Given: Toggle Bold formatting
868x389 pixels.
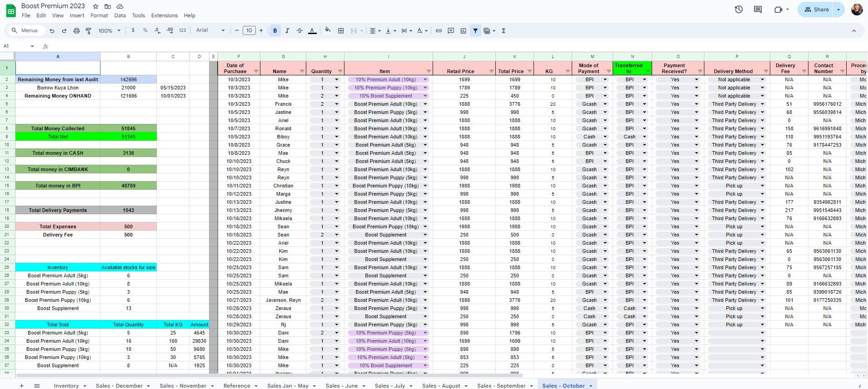Looking at the screenshot, I should click(275, 31).
